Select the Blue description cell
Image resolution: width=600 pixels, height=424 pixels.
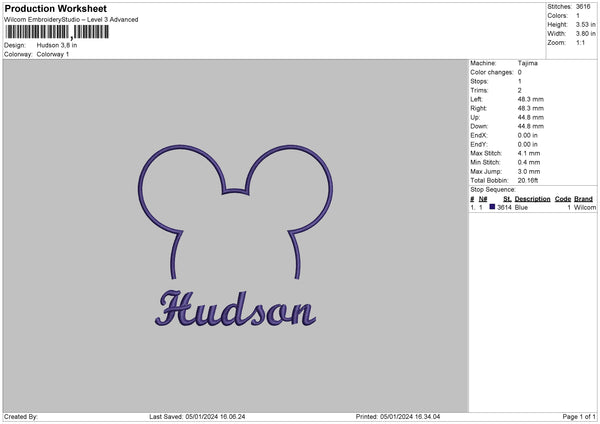521,207
